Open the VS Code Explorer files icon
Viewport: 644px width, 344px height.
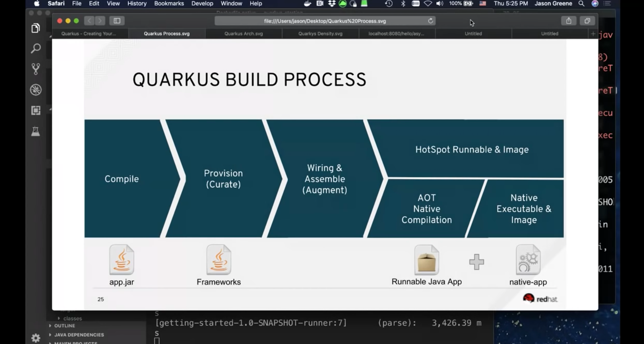point(36,28)
